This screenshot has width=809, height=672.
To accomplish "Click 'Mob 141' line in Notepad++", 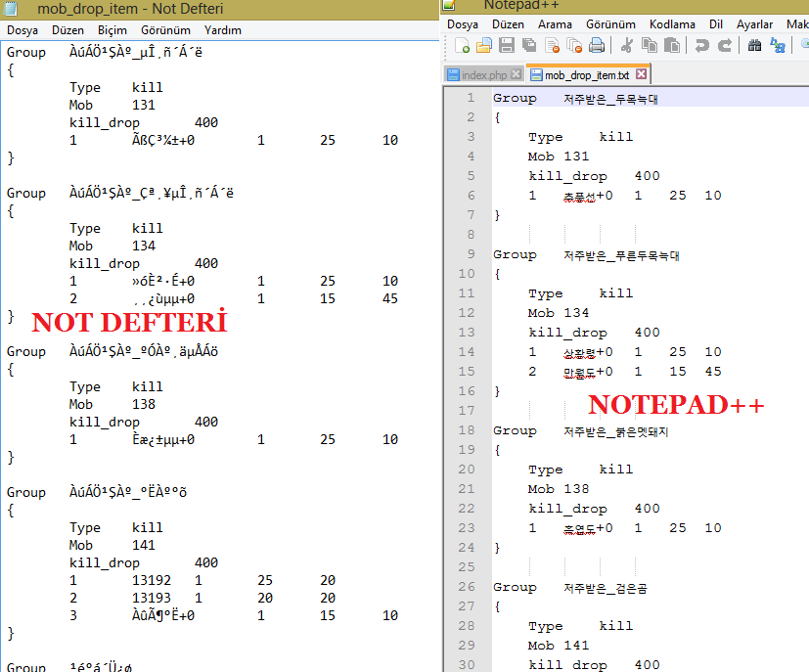I will click(x=559, y=646).
